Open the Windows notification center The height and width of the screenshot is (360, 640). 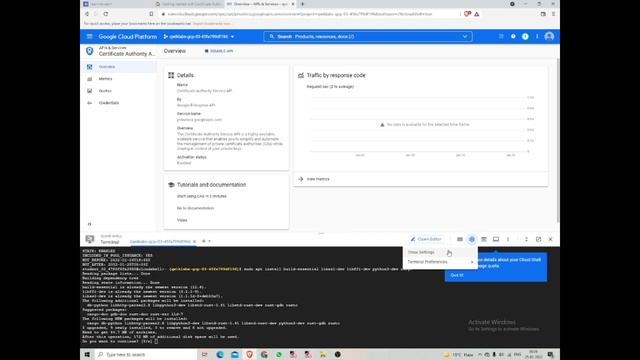(x=550, y=354)
